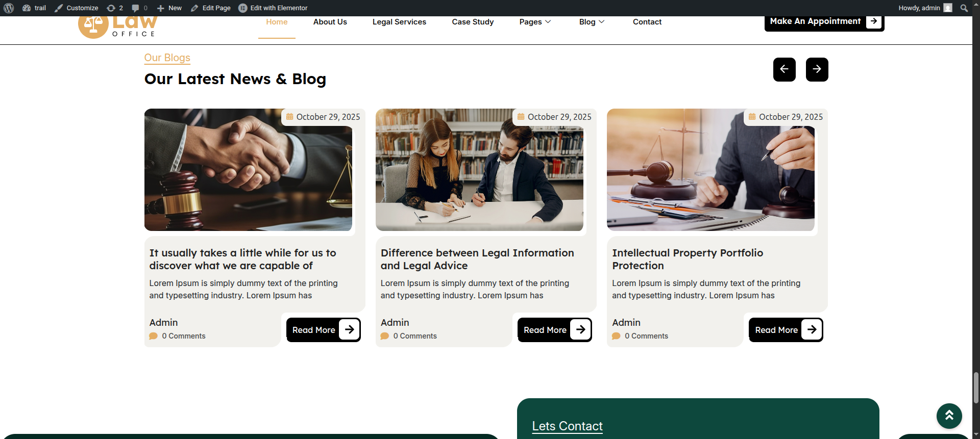This screenshot has width=980, height=439.
Task: Advance to next blog slide arrow
Action: click(817, 69)
